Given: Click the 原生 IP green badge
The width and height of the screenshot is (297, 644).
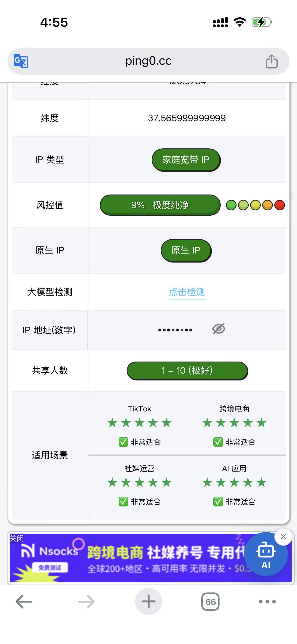Looking at the screenshot, I should coord(186,250).
